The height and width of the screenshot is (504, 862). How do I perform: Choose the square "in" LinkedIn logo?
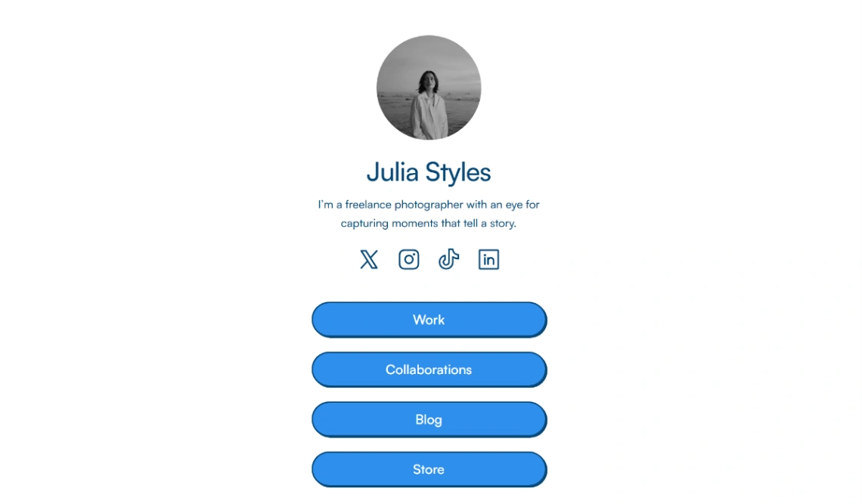tap(488, 259)
